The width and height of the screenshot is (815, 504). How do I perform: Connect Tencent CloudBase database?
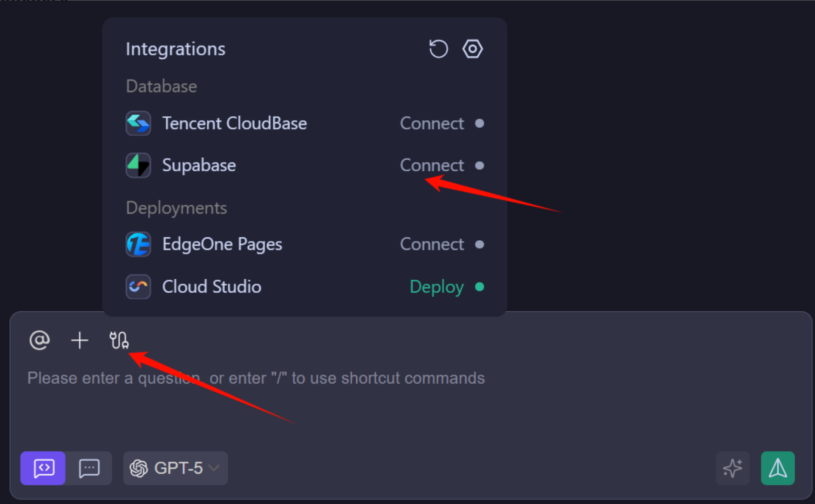pyautogui.click(x=432, y=123)
